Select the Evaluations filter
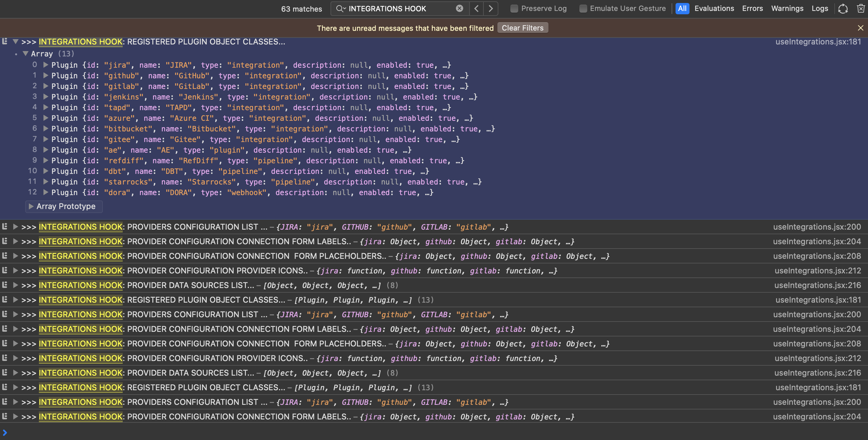 [714, 8]
